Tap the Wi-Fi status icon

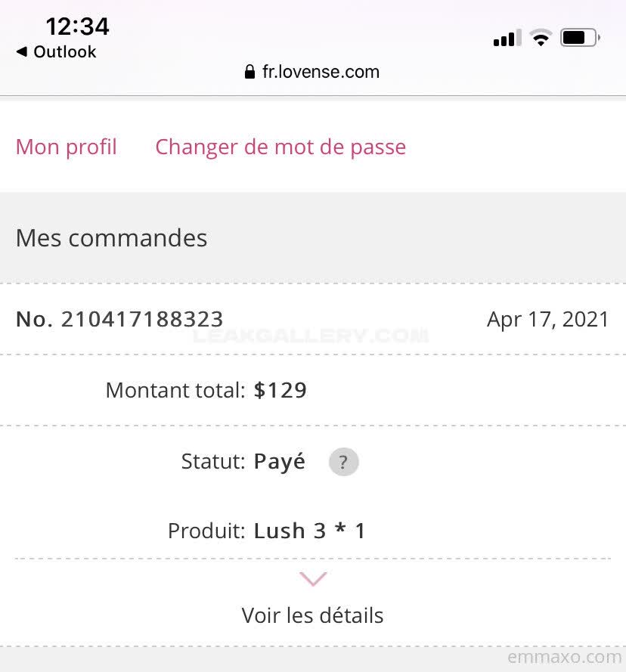coord(541,39)
